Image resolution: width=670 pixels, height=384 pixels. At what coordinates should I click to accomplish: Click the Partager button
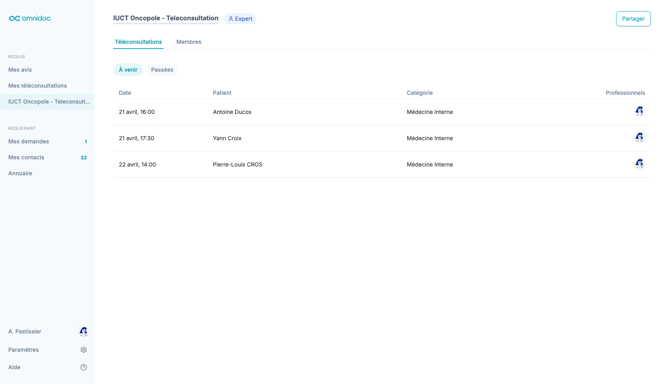[x=633, y=19]
